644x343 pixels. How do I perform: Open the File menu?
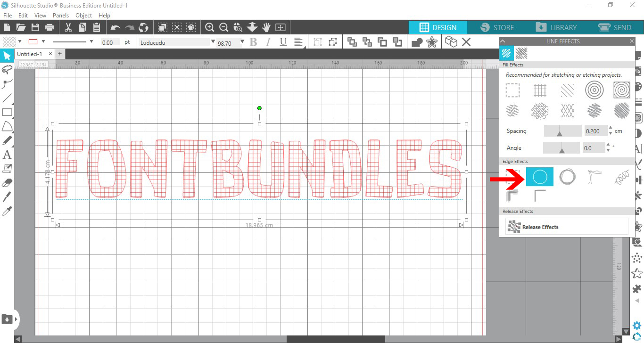(x=7, y=16)
